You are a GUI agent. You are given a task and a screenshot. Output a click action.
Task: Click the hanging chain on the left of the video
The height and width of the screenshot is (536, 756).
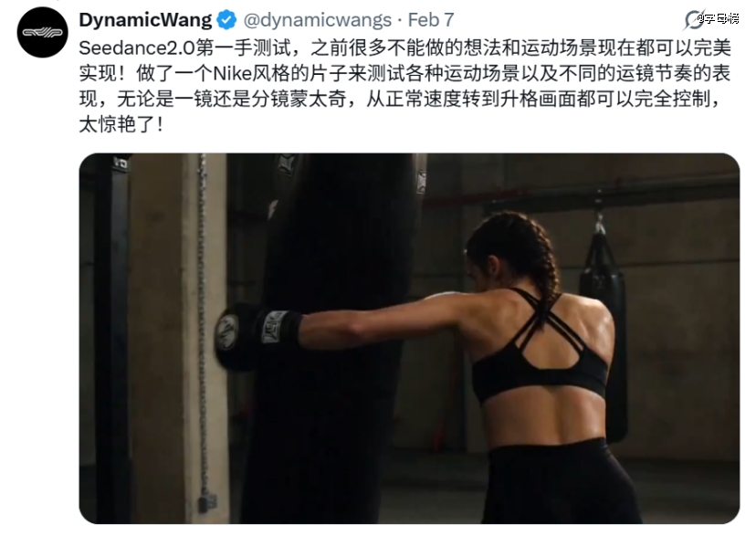click(x=203, y=328)
